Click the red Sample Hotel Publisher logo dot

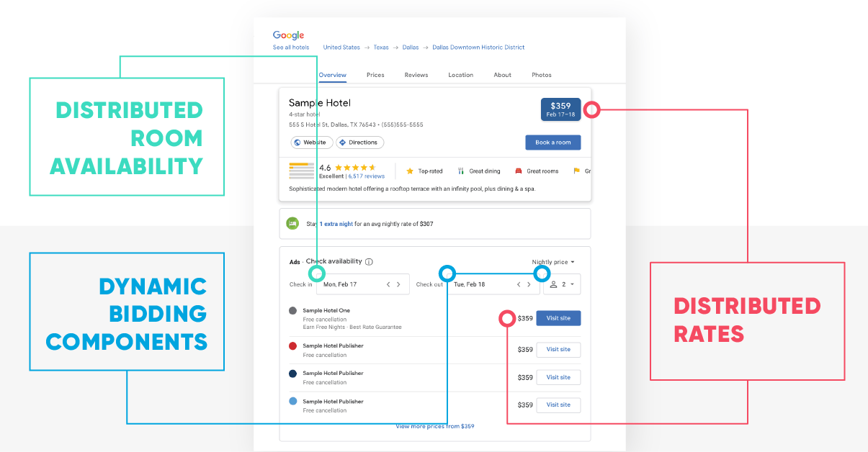292,346
